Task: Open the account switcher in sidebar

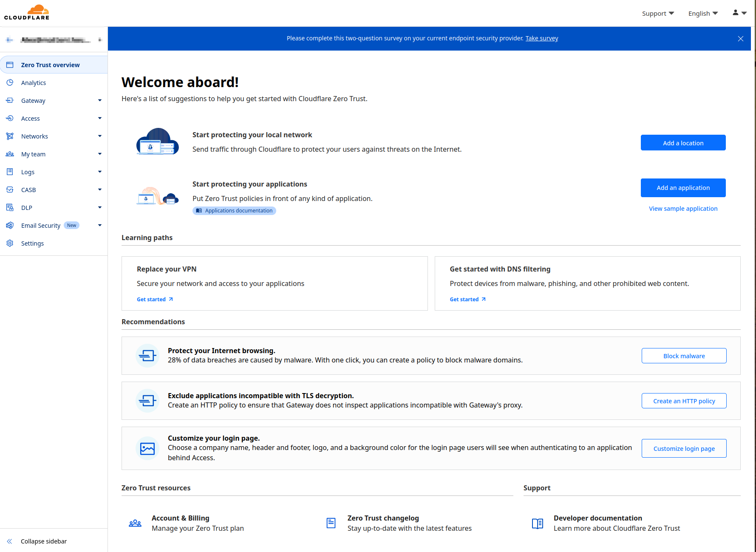Action: pos(54,40)
